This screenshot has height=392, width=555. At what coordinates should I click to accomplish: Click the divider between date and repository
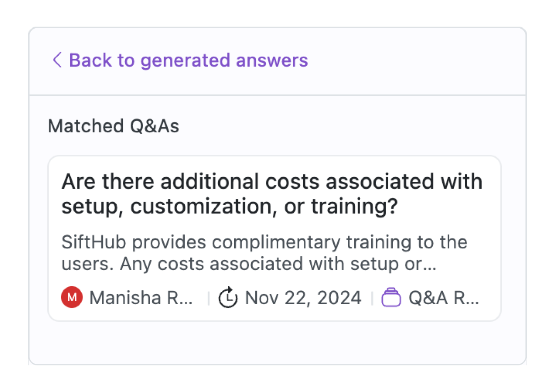coord(372,298)
